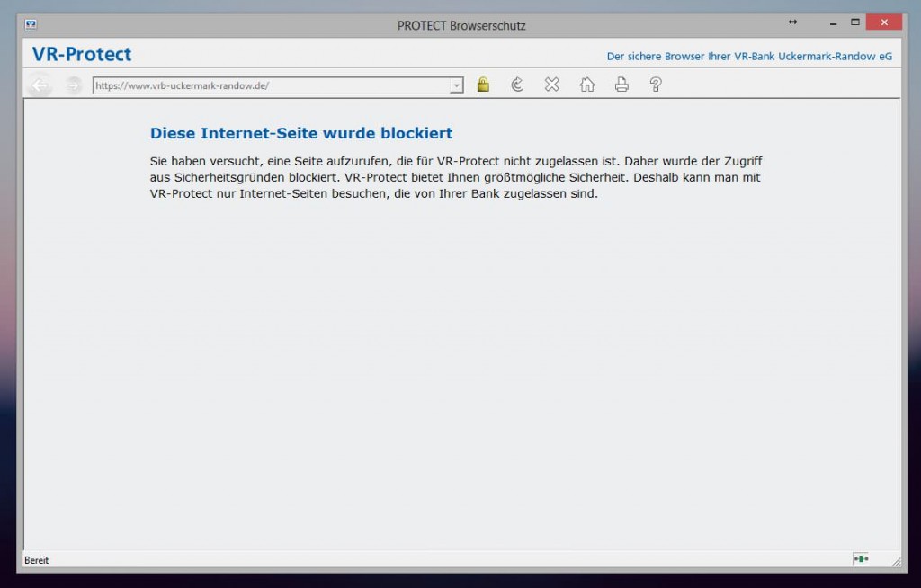Stop loading with the X toolbar icon
This screenshot has width=921, height=588.
[551, 85]
